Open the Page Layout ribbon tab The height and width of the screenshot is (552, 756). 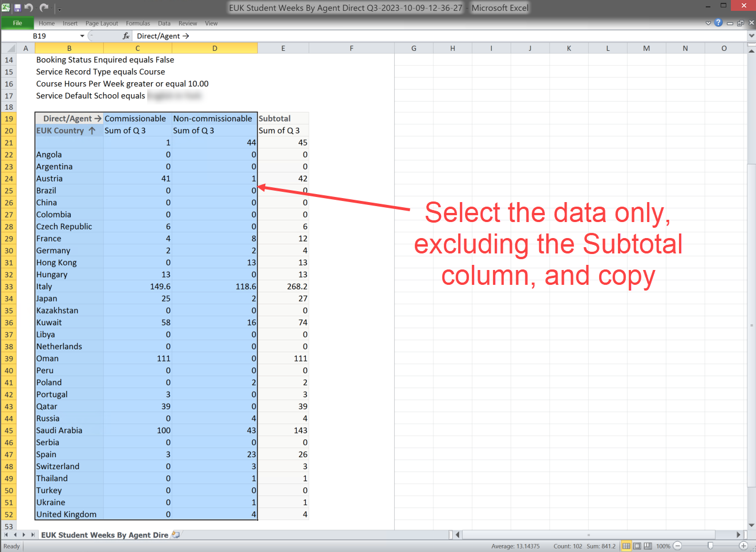coord(102,23)
